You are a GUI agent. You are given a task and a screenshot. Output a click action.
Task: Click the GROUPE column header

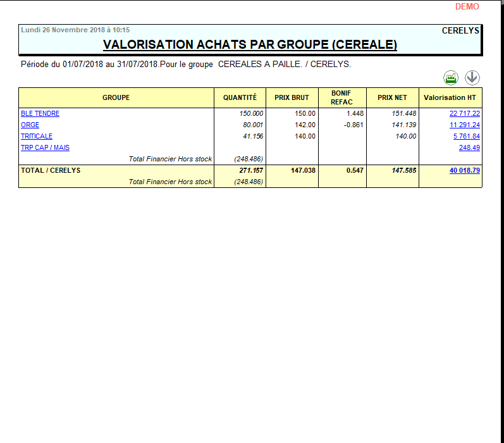tap(116, 98)
